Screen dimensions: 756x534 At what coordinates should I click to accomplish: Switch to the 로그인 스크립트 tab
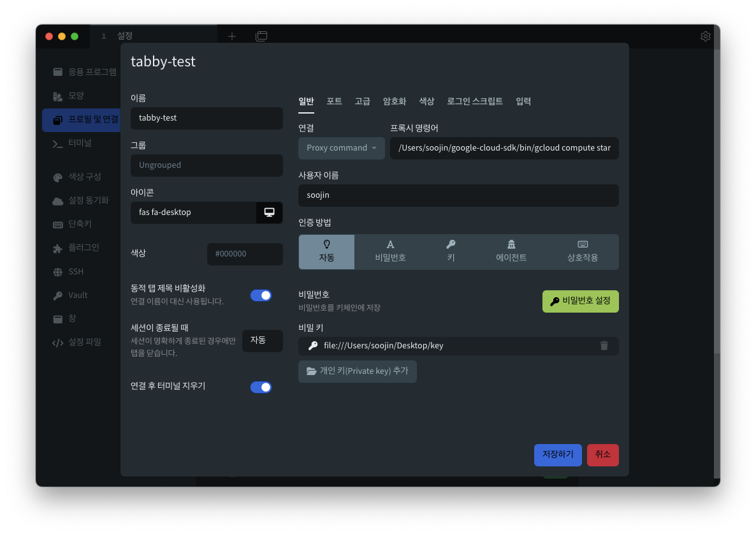[475, 101]
